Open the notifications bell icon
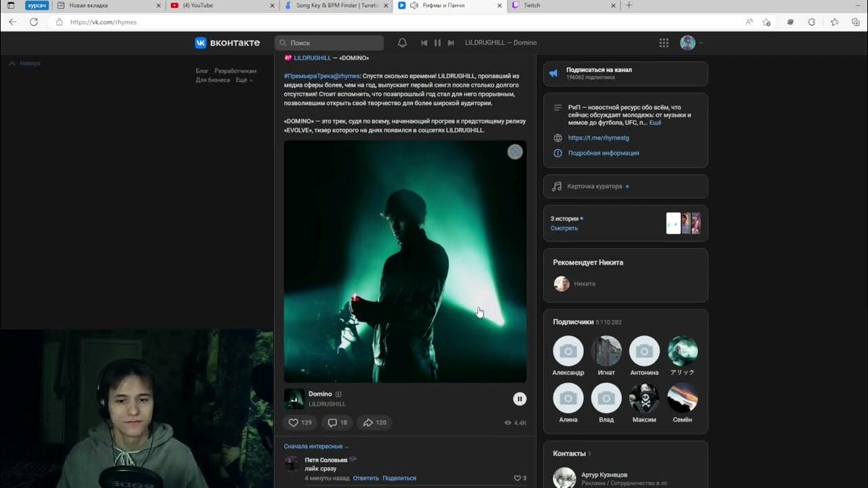 coord(402,43)
